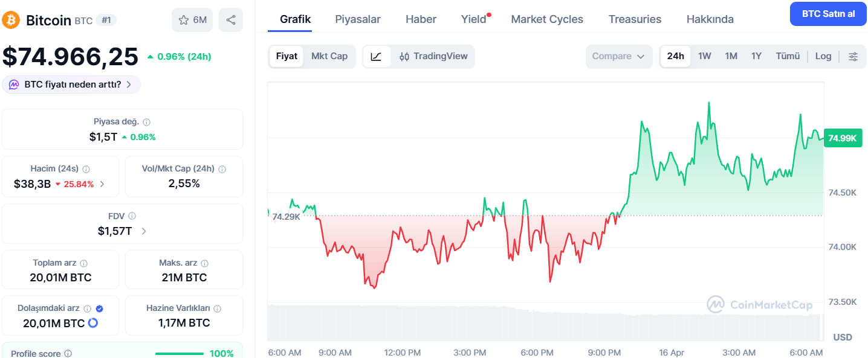Open the Compare dropdown
868x358 pixels.
619,56
